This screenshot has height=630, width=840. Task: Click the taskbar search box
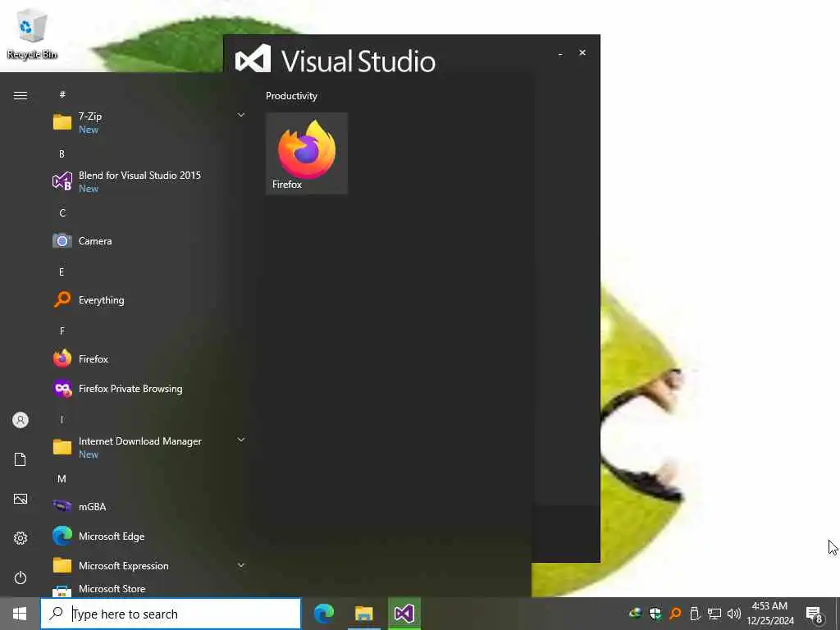pos(171,614)
